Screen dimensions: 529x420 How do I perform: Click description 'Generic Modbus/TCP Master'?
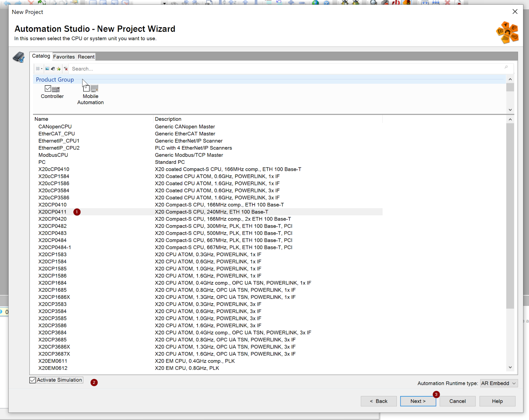click(x=189, y=155)
